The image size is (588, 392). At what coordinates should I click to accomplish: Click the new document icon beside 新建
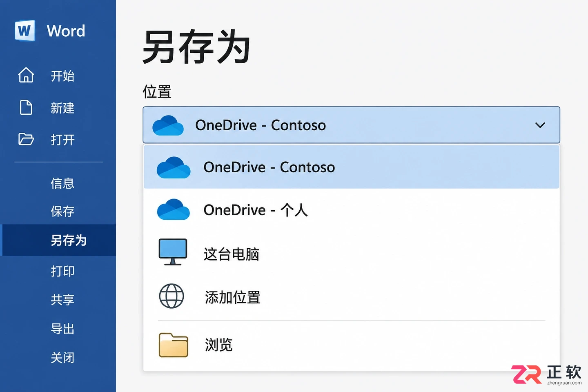tap(26, 107)
